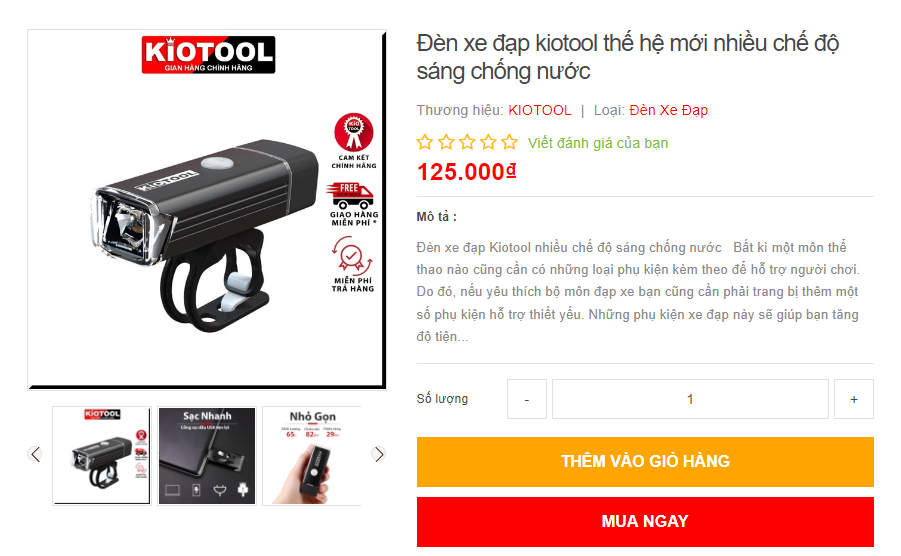
Task: Add product via Thêm vào giỏ hàng
Action: tap(645, 462)
